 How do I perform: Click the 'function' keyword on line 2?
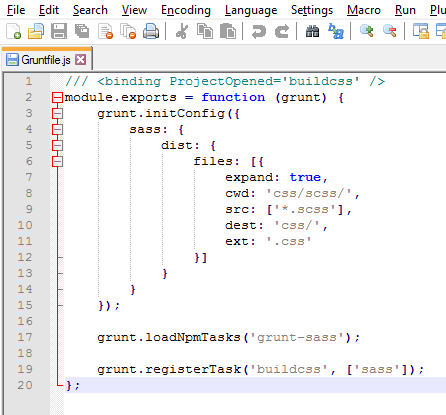pyautogui.click(x=233, y=98)
